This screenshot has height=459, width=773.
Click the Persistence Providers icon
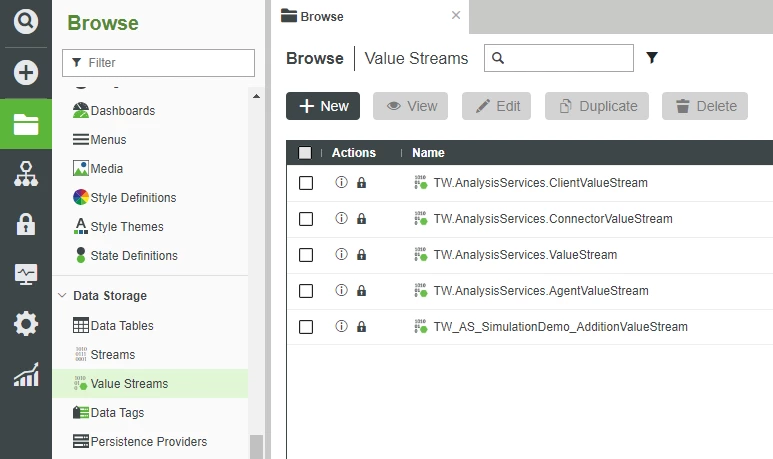tap(81, 441)
